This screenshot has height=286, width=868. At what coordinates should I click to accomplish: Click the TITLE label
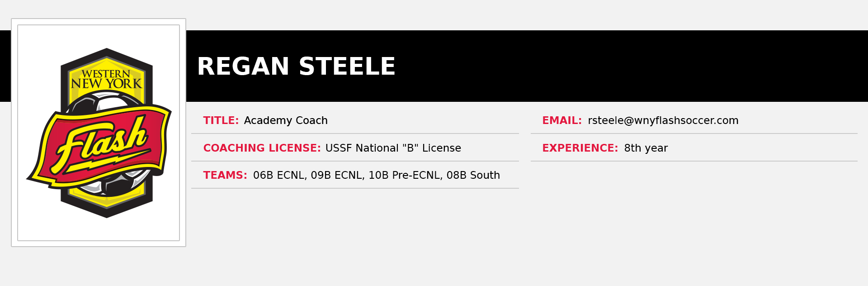point(221,121)
